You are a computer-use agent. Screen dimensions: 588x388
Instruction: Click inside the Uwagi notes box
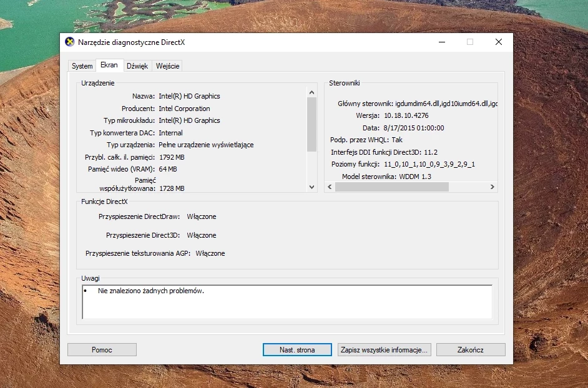[287, 302]
